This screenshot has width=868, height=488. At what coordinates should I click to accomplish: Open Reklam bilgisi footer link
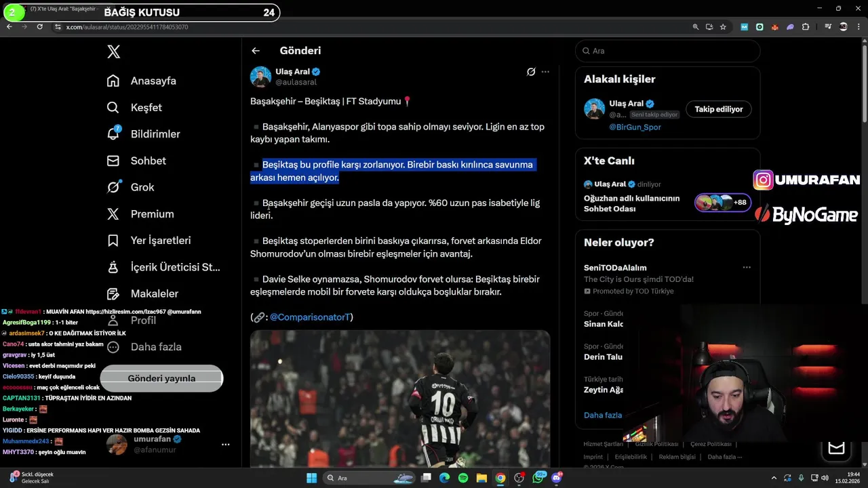point(677,457)
